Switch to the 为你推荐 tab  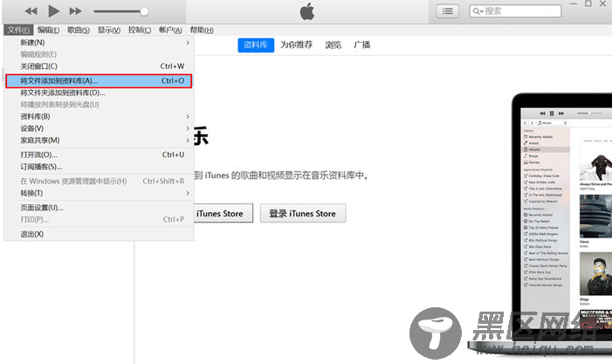coord(297,45)
